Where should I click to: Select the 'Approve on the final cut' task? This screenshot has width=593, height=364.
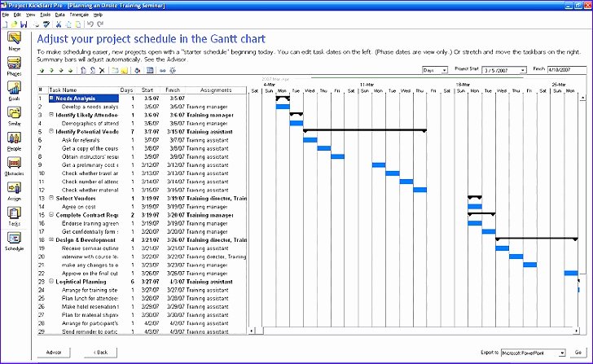tap(142, 274)
